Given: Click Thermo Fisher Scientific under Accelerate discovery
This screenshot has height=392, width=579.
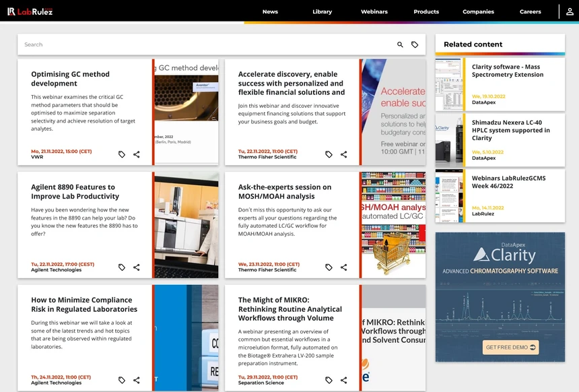Looking at the screenshot, I should click(267, 157).
